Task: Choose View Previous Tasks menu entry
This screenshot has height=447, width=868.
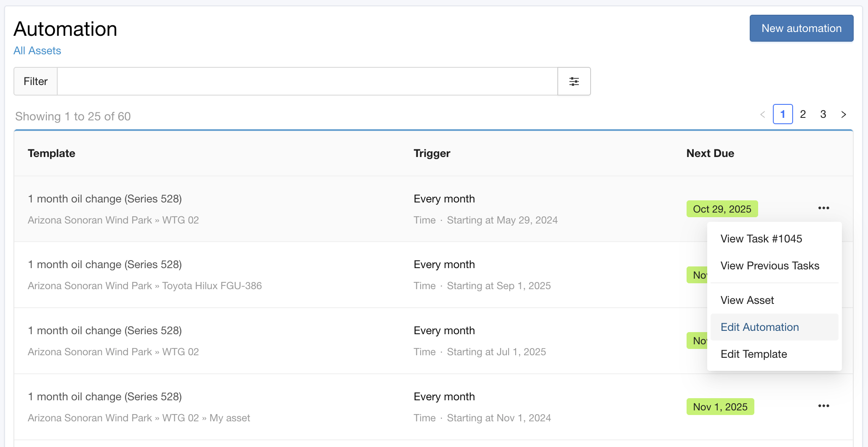Action: tap(769, 266)
